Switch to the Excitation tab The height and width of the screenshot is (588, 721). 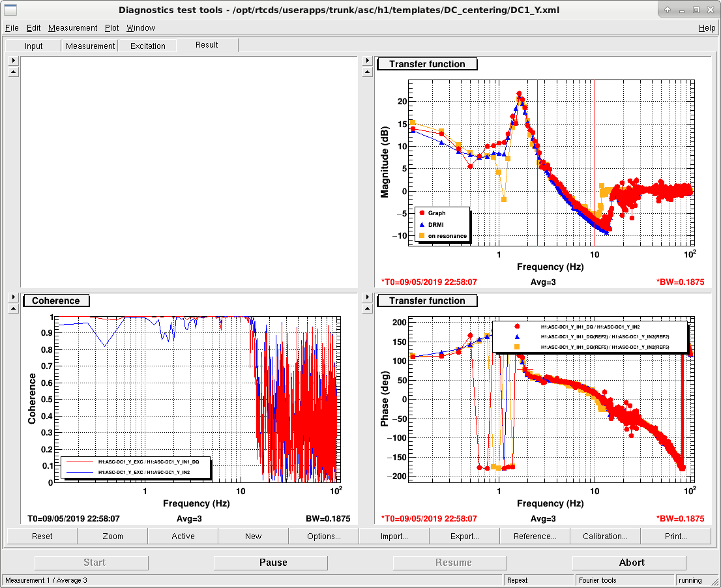[x=147, y=46]
